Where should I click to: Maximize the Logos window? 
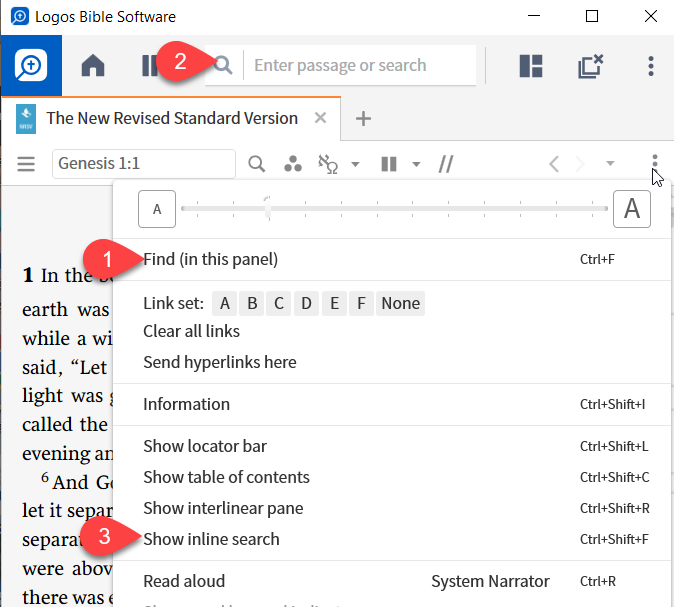click(x=592, y=16)
